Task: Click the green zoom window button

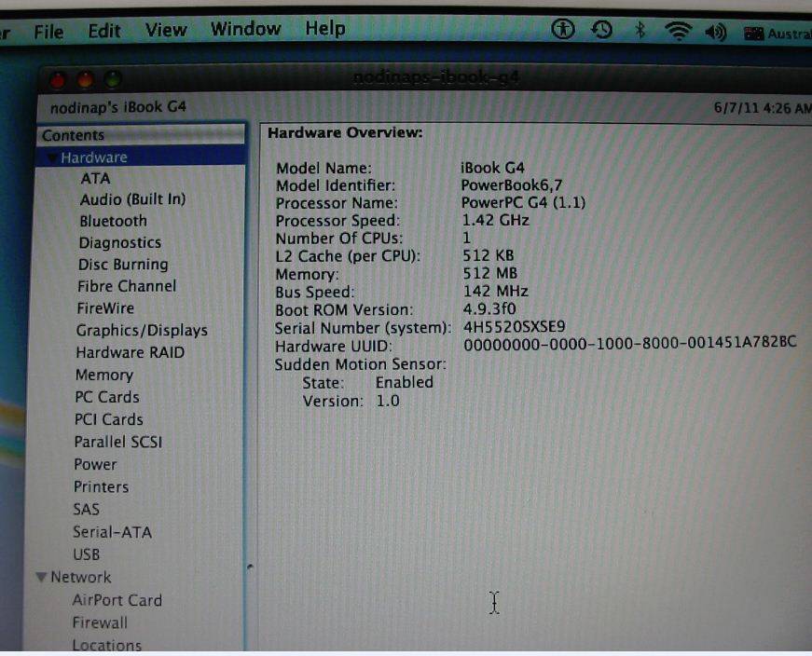Action: pyautogui.click(x=113, y=80)
